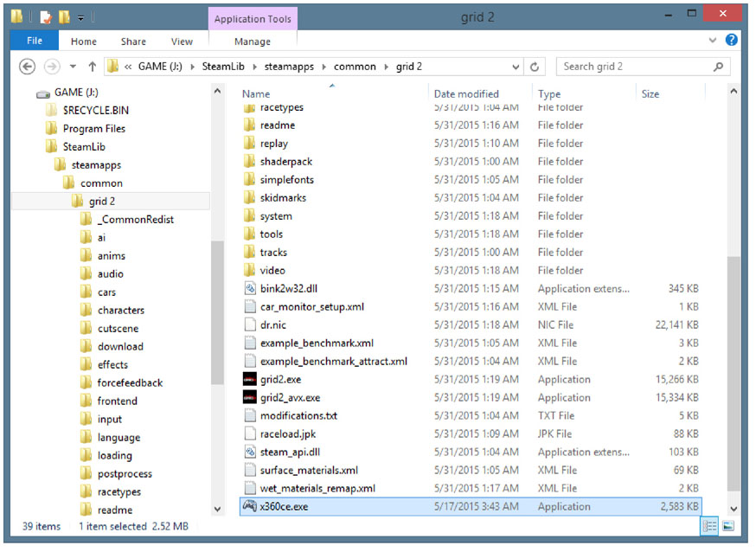Select the grid2_avx.exe file icon

tap(250, 398)
